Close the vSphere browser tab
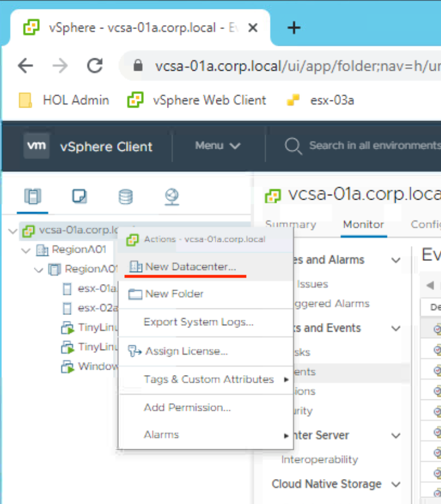 [x=253, y=28]
